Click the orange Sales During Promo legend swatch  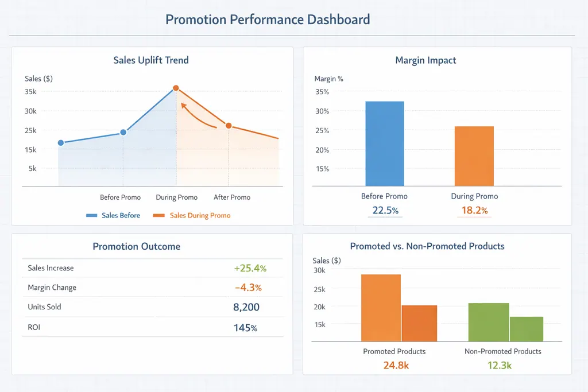click(159, 216)
